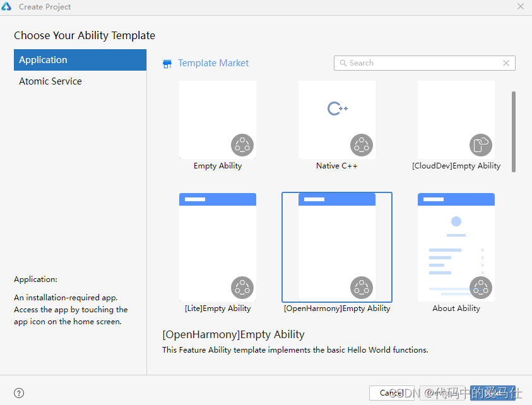The height and width of the screenshot is (405, 532).
Task: Select the [Lite]Empty Ability template
Action: point(218,246)
